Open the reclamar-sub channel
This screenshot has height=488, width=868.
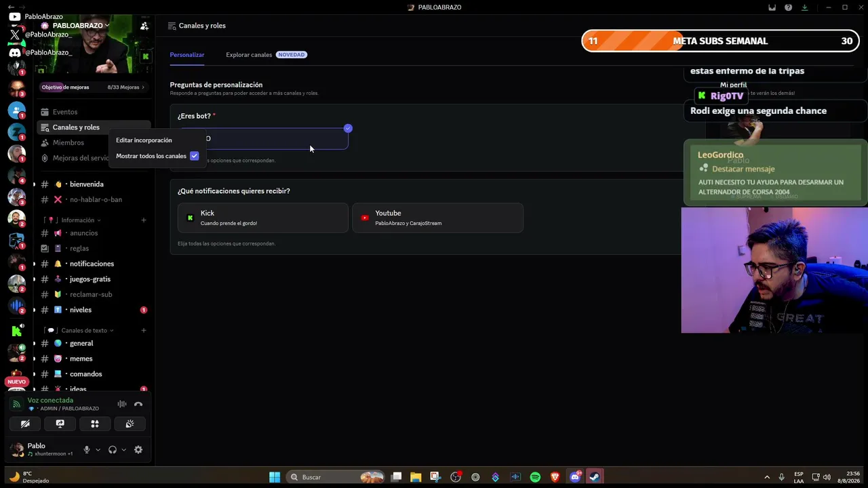tap(92, 294)
